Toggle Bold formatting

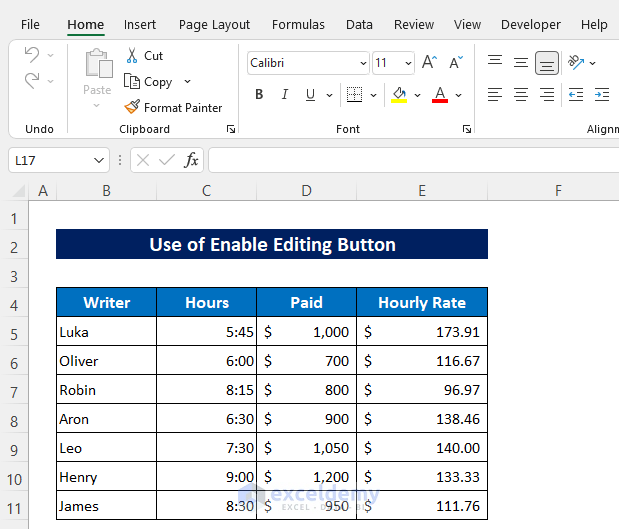click(x=259, y=94)
